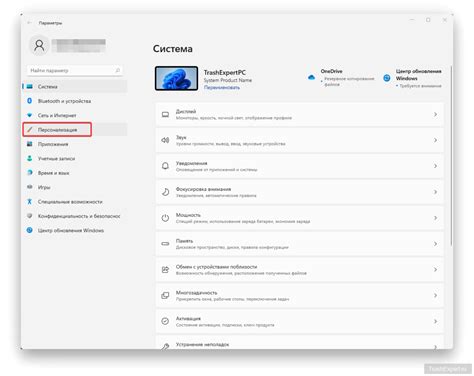Click the vertical scrollbar on the right

coord(451,156)
